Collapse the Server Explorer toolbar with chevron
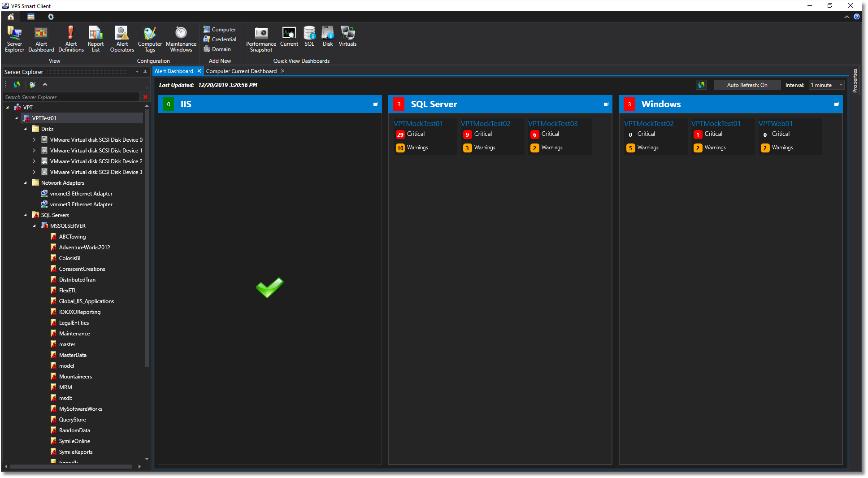This screenshot has width=868, height=478. (45, 84)
